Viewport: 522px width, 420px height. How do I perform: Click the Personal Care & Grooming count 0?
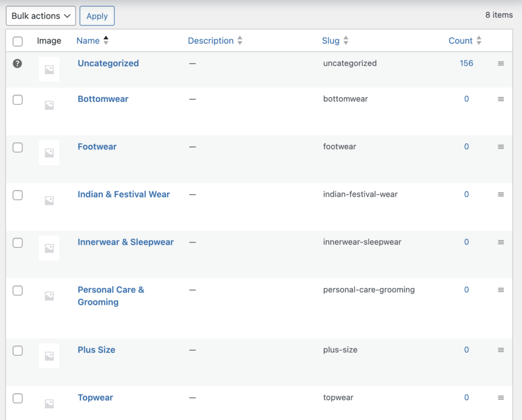tap(466, 290)
